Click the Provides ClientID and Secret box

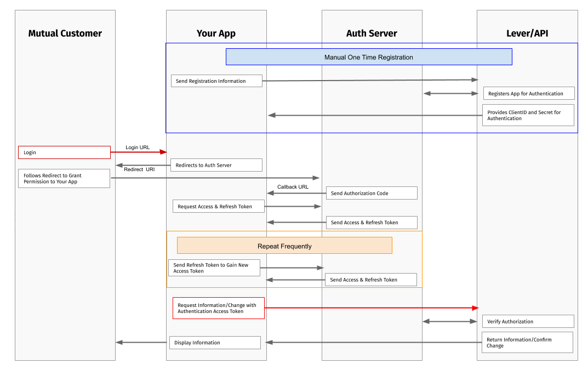528,115
